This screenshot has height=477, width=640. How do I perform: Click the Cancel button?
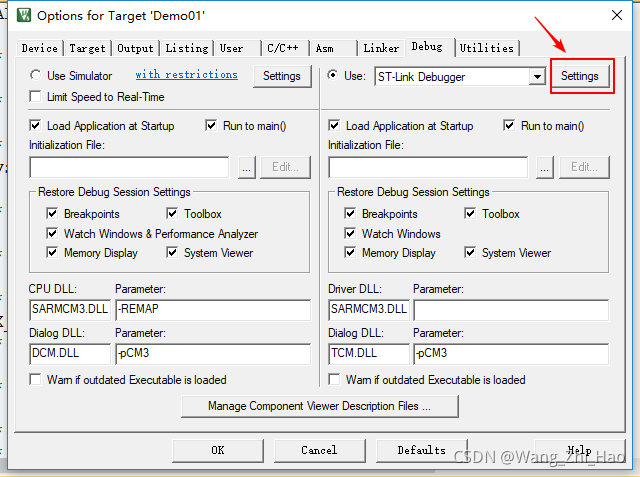click(x=319, y=450)
